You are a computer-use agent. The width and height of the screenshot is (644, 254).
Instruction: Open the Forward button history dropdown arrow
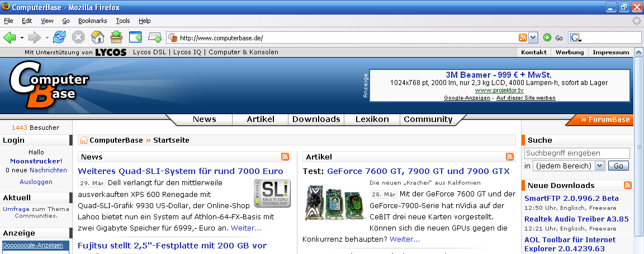click(47, 38)
